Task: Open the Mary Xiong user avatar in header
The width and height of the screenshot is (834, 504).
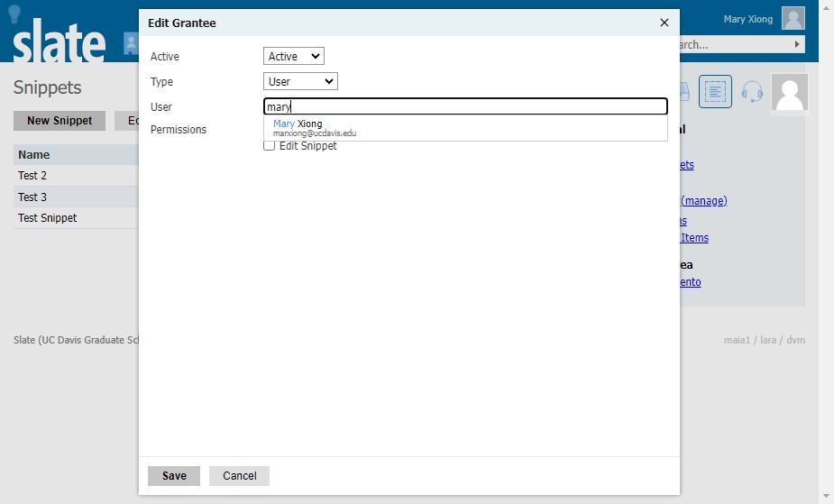Action: [793, 19]
